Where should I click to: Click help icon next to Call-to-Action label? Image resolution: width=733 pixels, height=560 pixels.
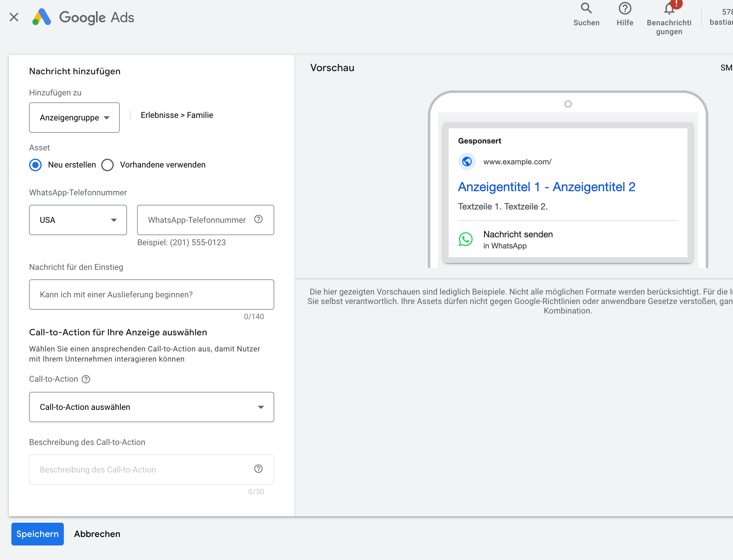[86, 379]
